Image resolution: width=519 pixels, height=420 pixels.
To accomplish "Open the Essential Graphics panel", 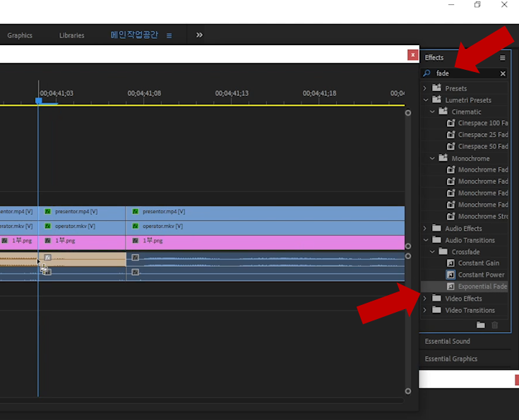I will [451, 359].
